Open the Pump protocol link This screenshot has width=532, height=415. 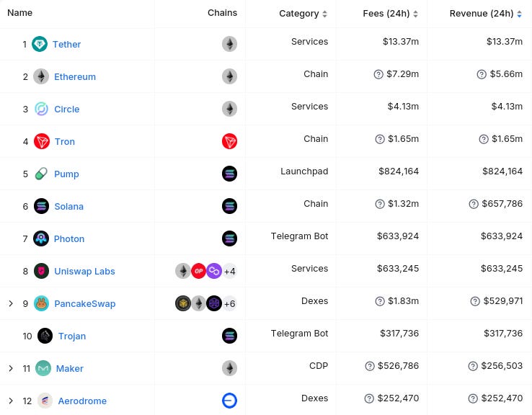click(x=66, y=174)
